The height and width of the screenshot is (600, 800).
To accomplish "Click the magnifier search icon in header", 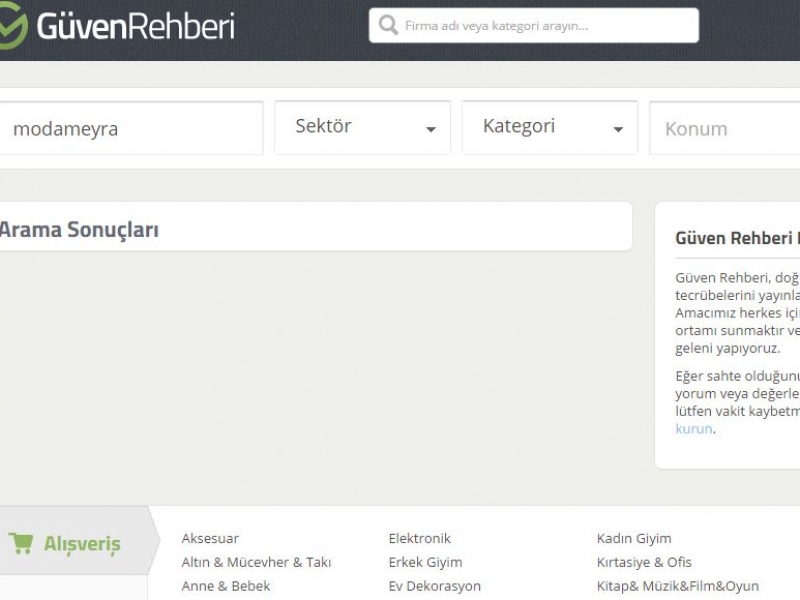I will pyautogui.click(x=388, y=25).
